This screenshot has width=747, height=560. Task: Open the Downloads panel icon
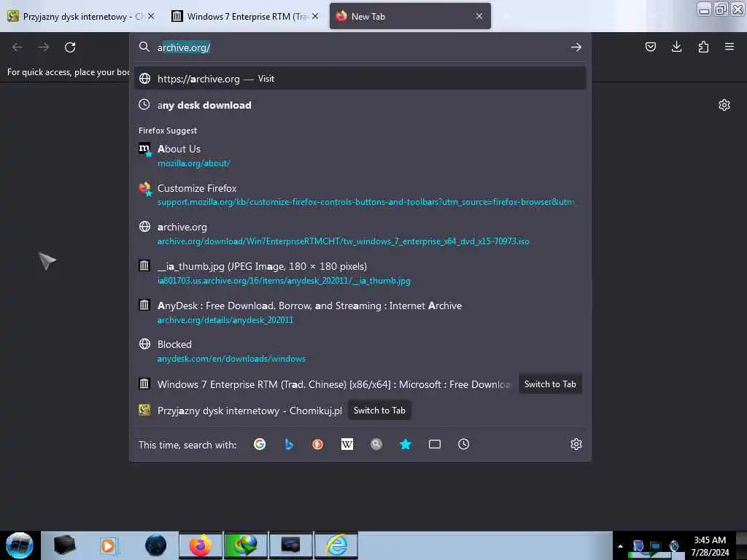point(676,47)
